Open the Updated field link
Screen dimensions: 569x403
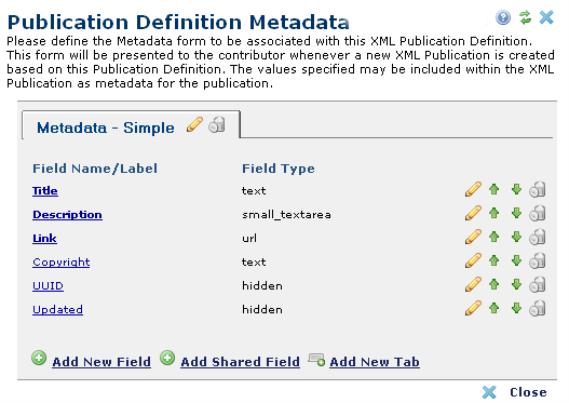57,309
